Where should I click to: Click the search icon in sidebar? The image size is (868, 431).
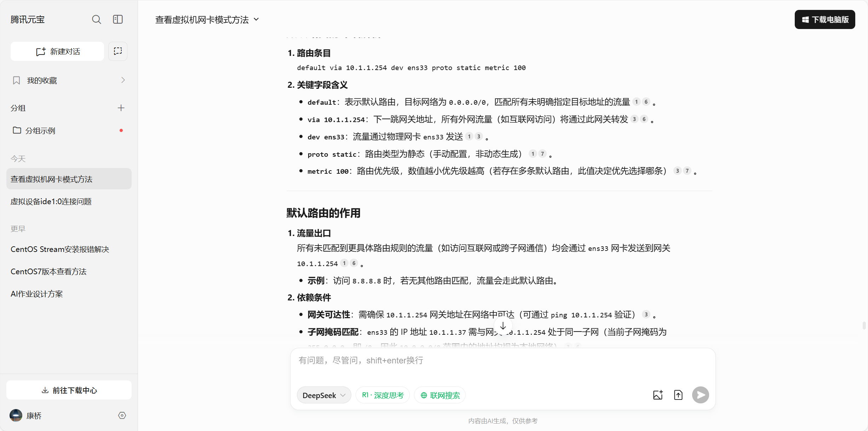click(x=96, y=19)
